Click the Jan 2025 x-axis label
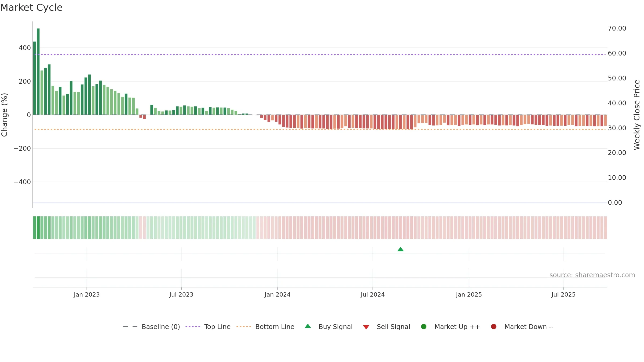 click(469, 295)
